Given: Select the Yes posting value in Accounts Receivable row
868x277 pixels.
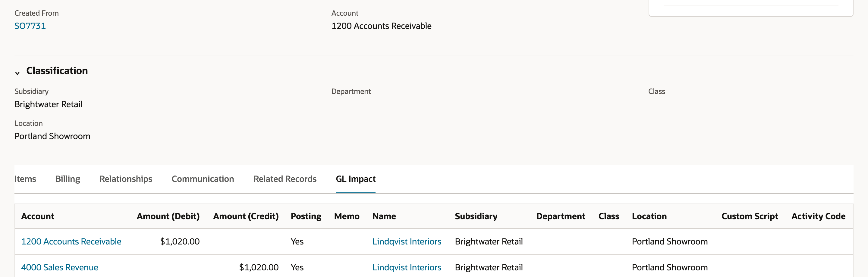Looking at the screenshot, I should pyautogui.click(x=297, y=241).
